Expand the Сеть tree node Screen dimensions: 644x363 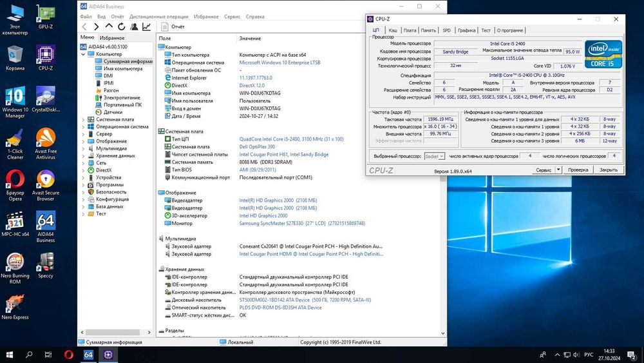click(x=83, y=162)
